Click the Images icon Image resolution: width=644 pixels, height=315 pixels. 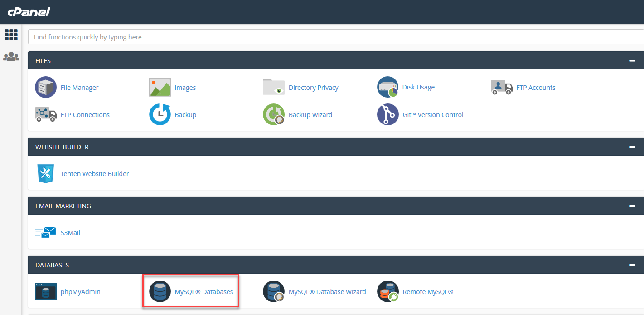click(160, 87)
